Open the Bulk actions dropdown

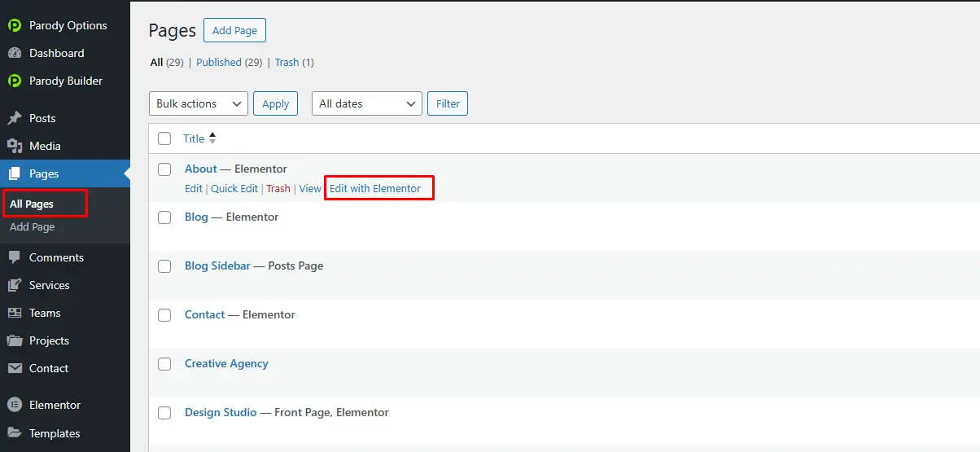199,103
